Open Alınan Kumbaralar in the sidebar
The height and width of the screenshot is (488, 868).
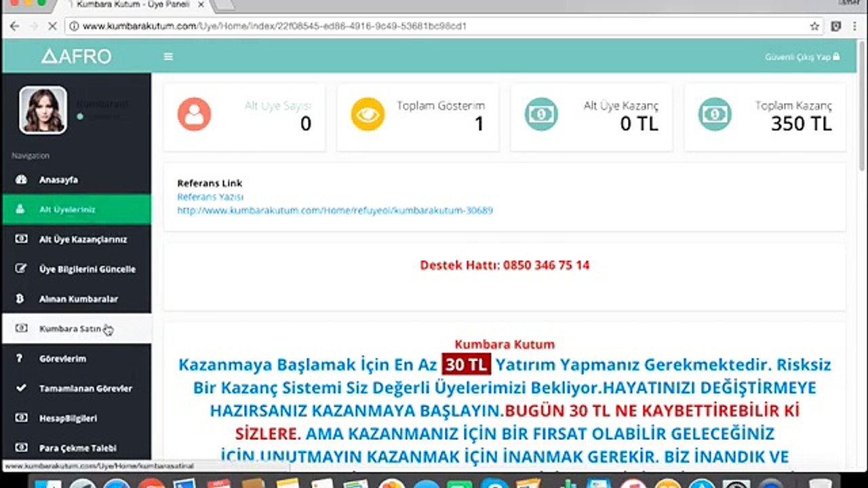coord(76,299)
